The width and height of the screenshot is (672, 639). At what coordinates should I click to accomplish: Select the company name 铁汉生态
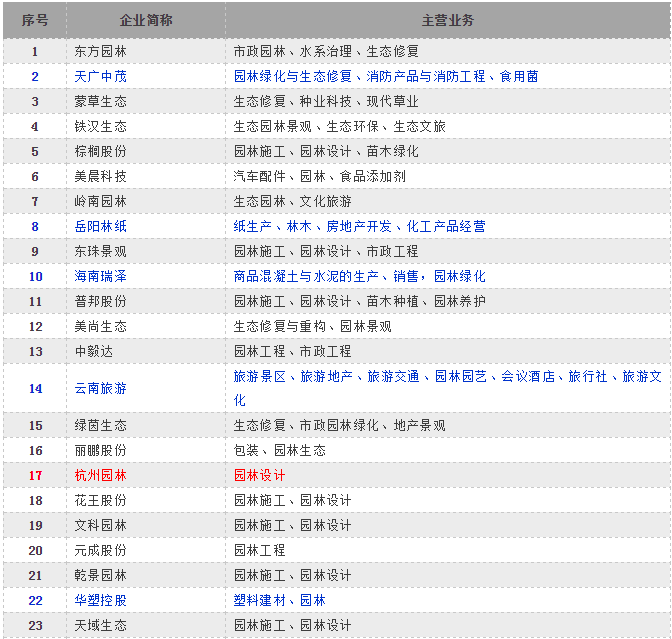pos(100,126)
